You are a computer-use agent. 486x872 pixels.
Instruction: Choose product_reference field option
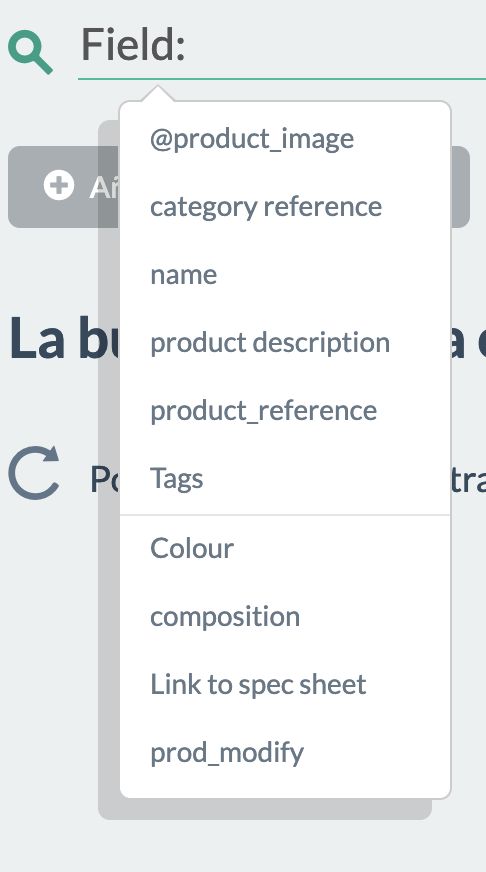(264, 410)
